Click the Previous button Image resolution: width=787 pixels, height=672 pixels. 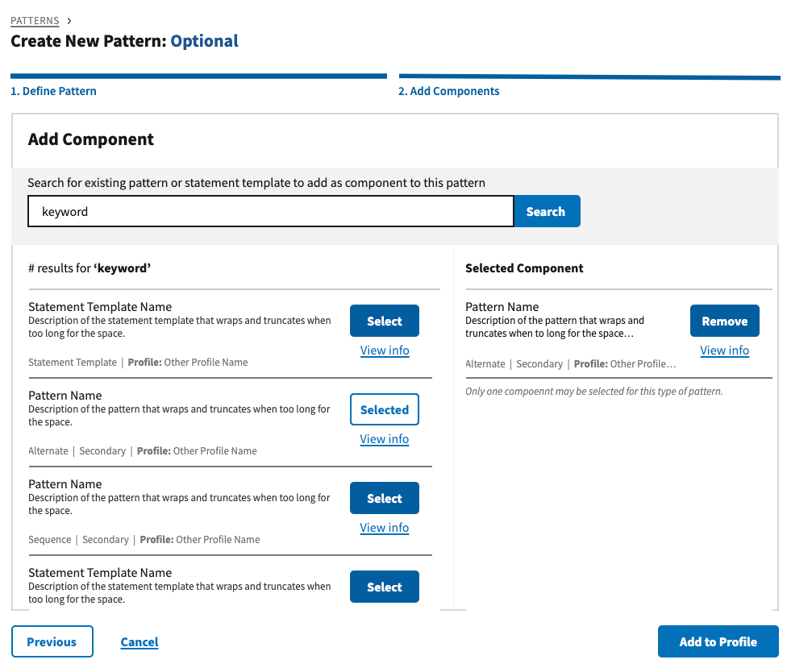[x=52, y=641]
